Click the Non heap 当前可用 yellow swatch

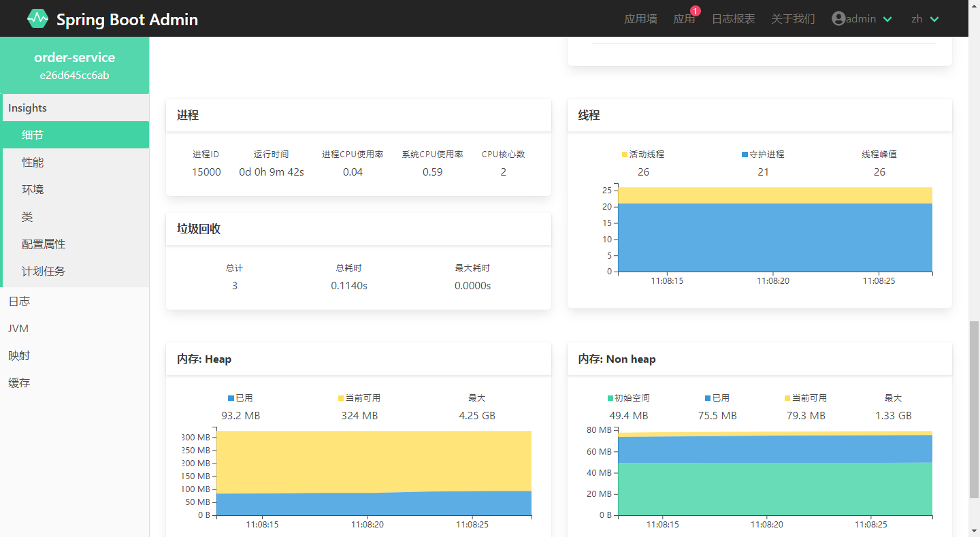787,398
